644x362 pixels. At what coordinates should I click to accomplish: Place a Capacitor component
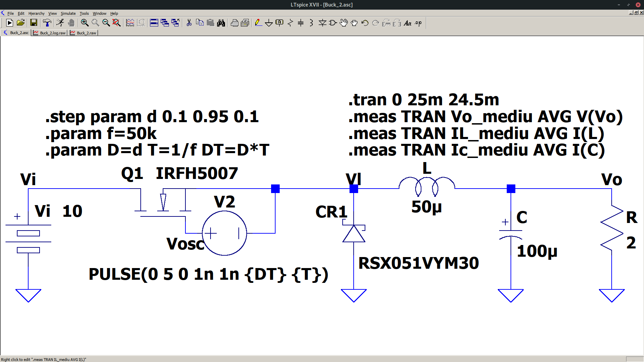(301, 23)
